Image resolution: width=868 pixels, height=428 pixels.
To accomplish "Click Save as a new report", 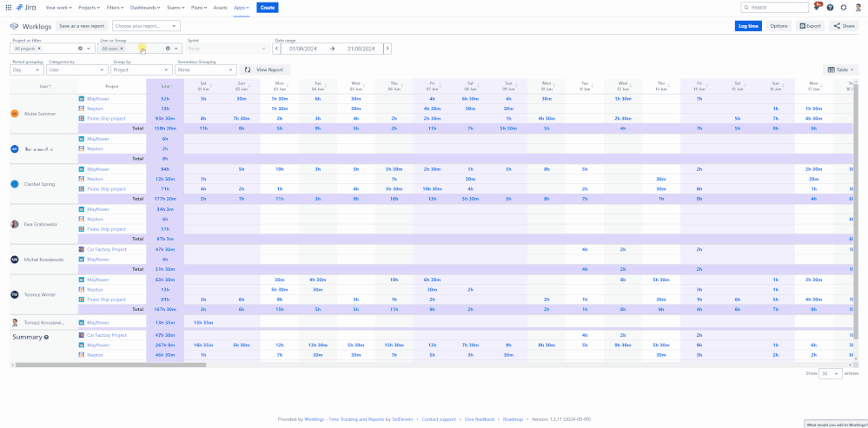I will (82, 26).
